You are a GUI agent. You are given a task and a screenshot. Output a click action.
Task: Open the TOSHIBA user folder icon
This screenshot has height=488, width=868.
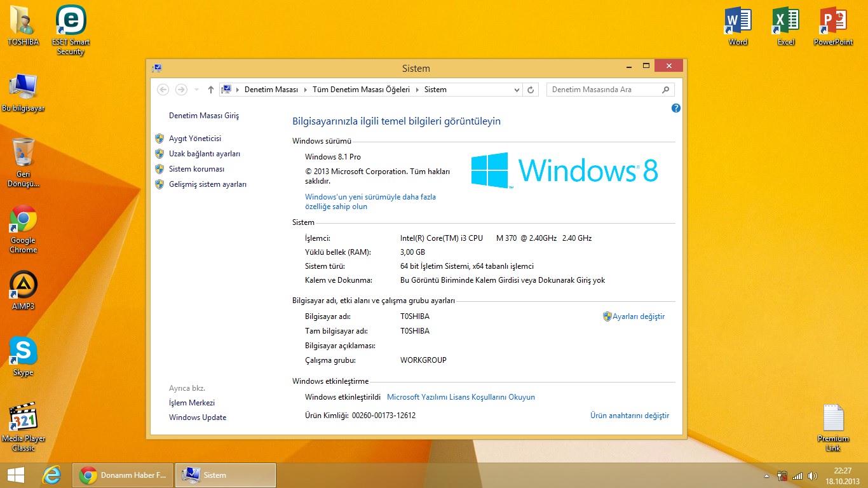(x=23, y=25)
